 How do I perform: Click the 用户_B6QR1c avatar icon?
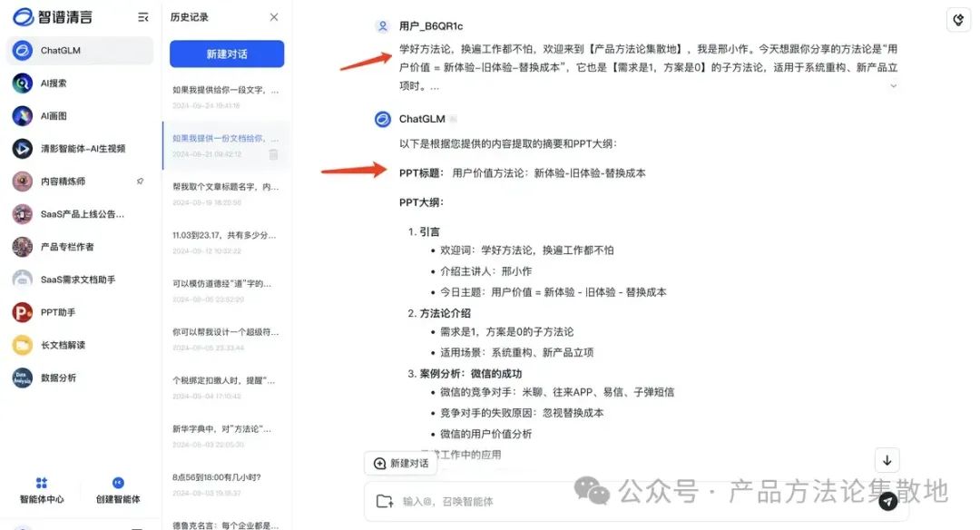pos(383,26)
